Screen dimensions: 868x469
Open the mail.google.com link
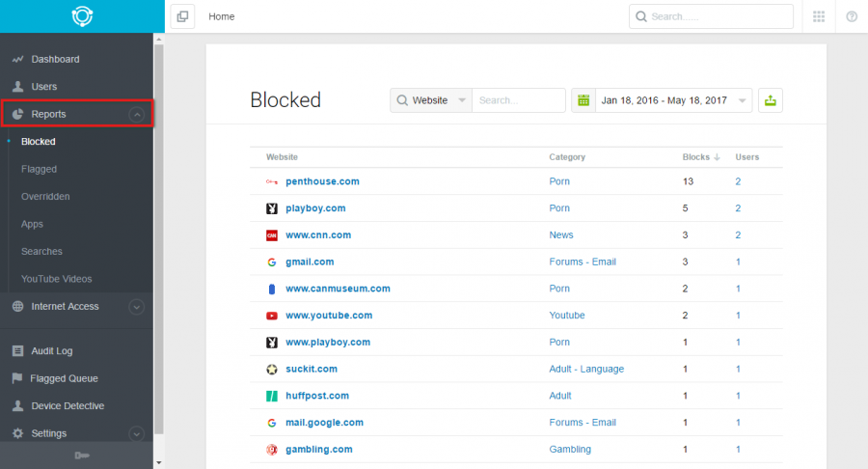point(324,423)
